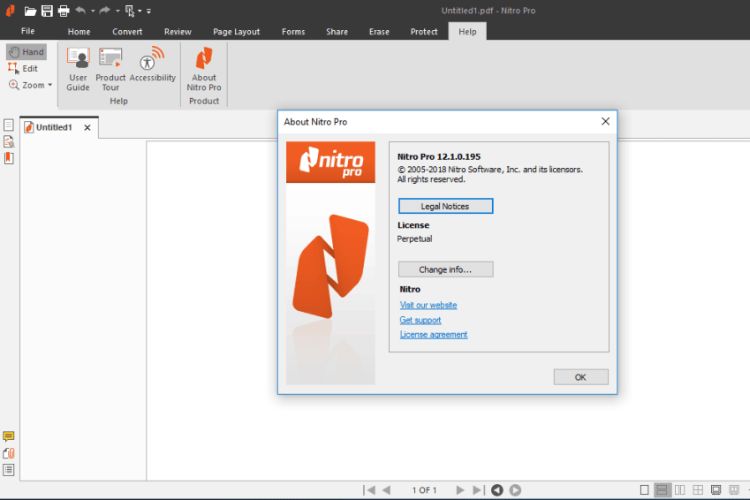The image size is (750, 500).
Task: Open the Bookmarks panel icon in sidebar
Action: [9, 158]
